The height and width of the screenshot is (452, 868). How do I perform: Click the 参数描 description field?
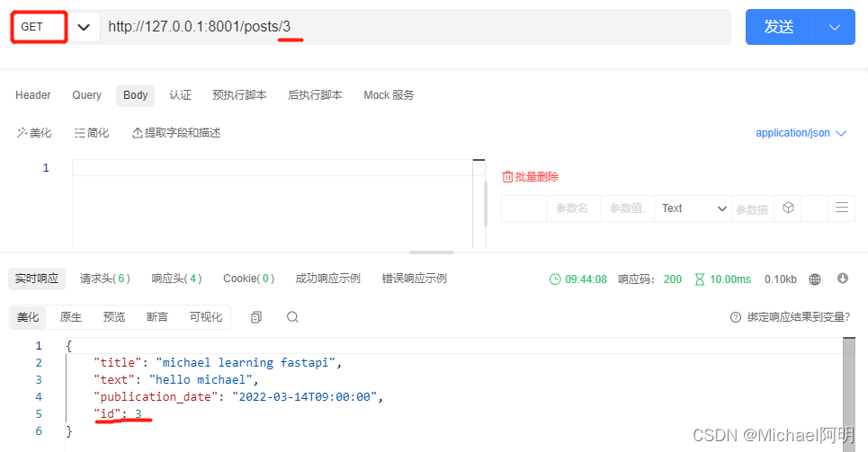click(x=752, y=209)
